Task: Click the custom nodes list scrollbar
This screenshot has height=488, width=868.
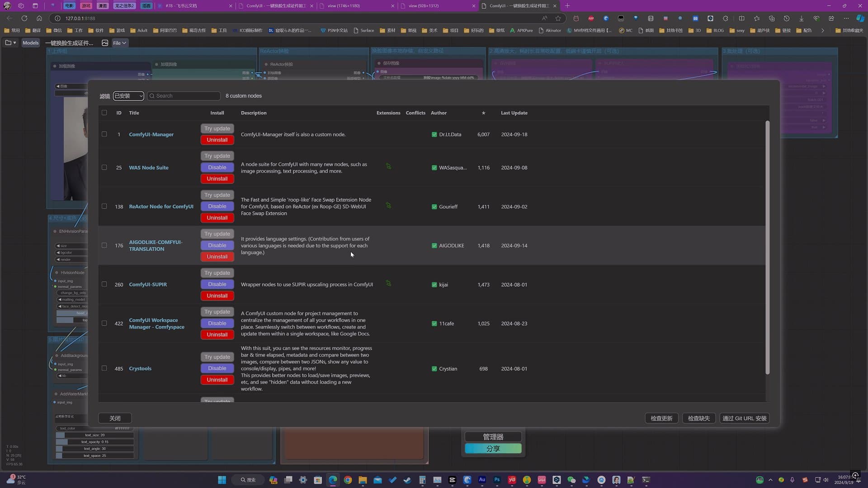Action: pyautogui.click(x=767, y=248)
